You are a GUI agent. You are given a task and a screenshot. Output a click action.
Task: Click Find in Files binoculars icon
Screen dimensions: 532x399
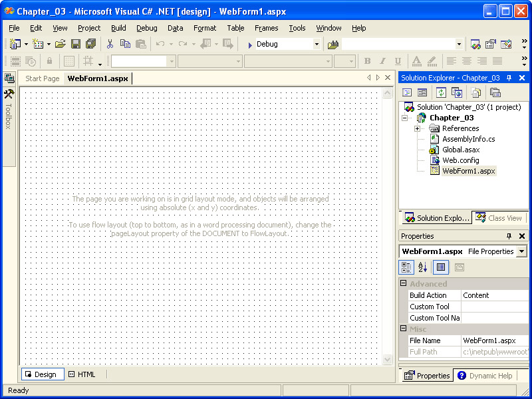pyautogui.click(x=333, y=44)
